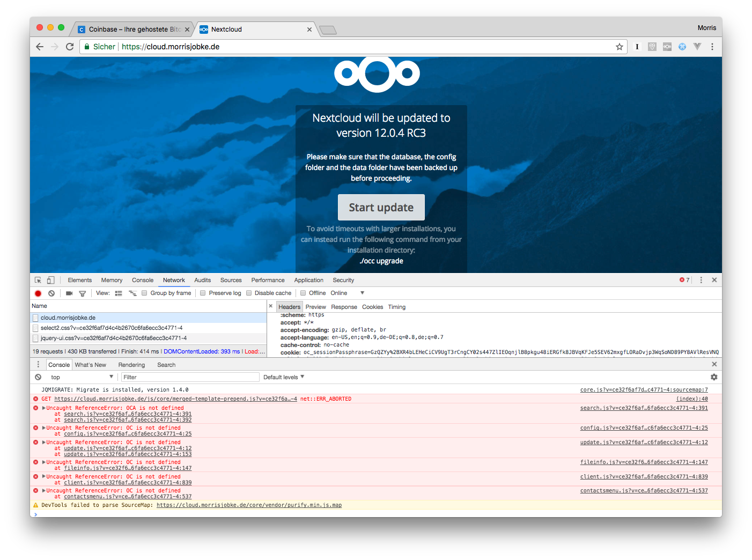Capture screenshots with the camera icon

pyautogui.click(x=69, y=293)
